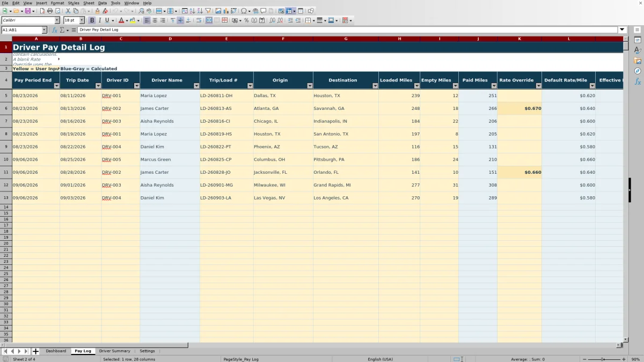Open Pay Period End filter dropdown
This screenshot has width=644, height=362.
coord(56,86)
